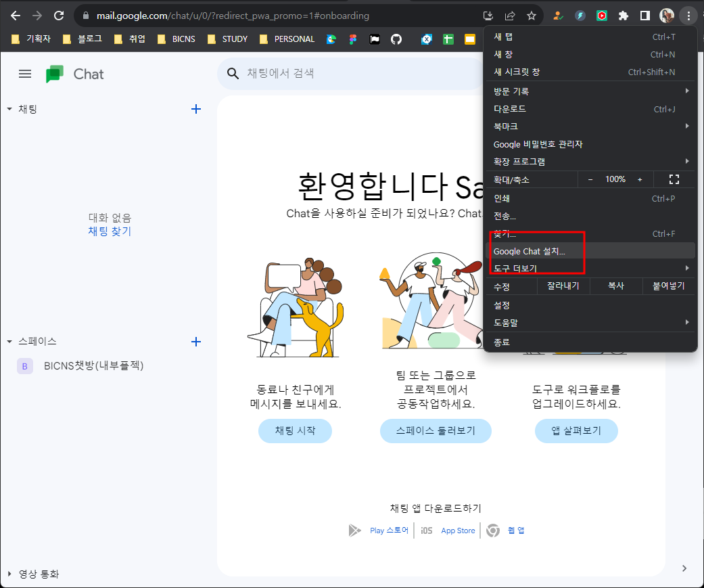Screen dimensions: 704x588
Task: Open the STUDY bookmark folder
Action: tap(228, 39)
